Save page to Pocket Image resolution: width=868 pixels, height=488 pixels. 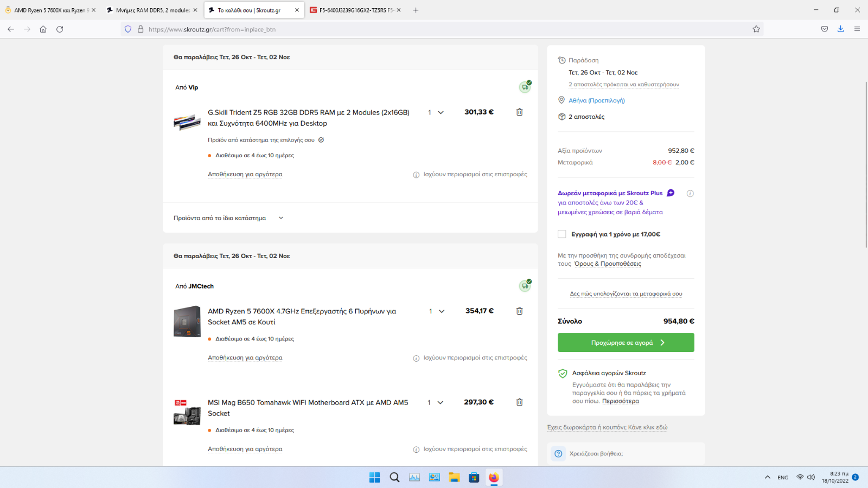825,29
